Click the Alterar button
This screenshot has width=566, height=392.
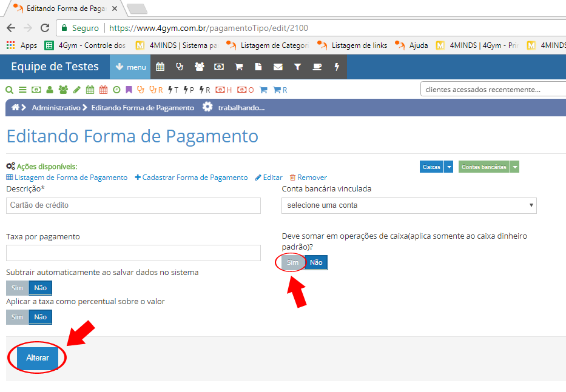pyautogui.click(x=38, y=358)
